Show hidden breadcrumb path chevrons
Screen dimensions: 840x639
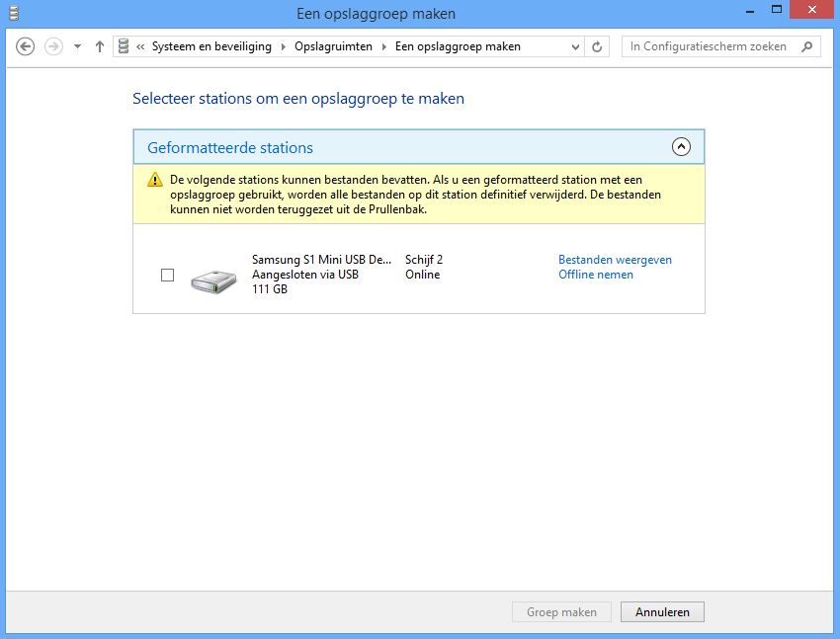point(140,47)
